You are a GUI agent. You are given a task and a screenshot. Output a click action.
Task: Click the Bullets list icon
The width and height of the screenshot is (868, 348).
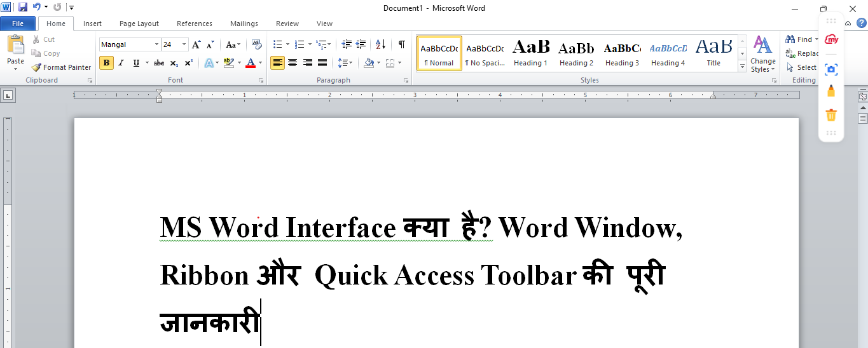coord(277,44)
